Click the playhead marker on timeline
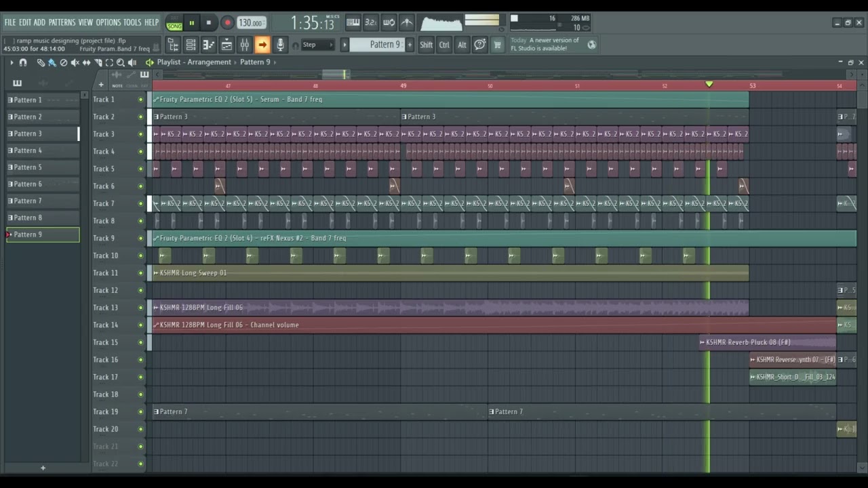Viewport: 868px width, 488px height. pyautogui.click(x=709, y=85)
